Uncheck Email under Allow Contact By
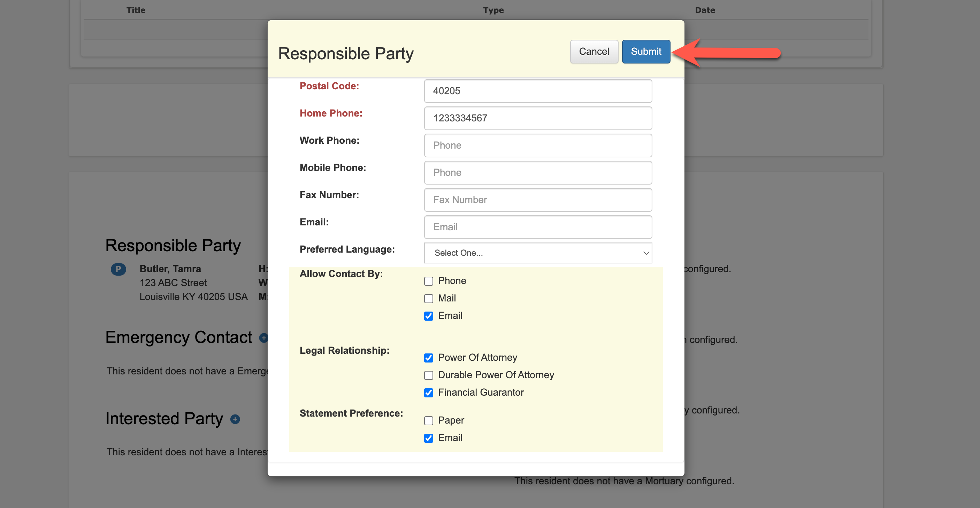Viewport: 980px width, 508px height. [428, 316]
